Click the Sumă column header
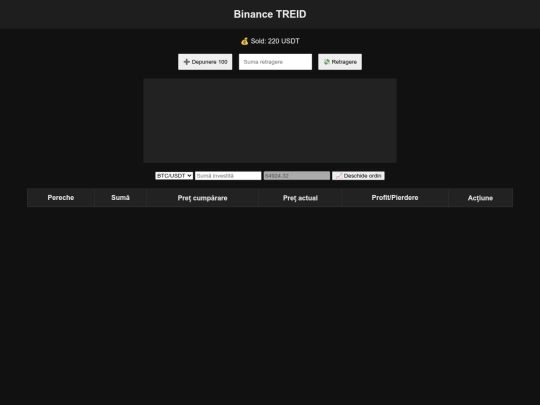 click(x=120, y=198)
